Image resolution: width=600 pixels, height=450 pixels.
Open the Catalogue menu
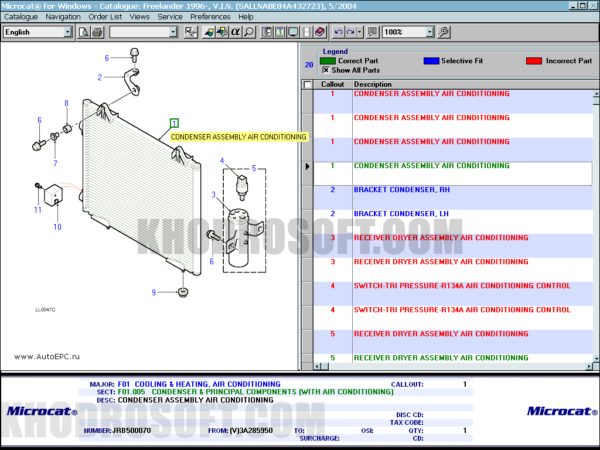[x=21, y=17]
